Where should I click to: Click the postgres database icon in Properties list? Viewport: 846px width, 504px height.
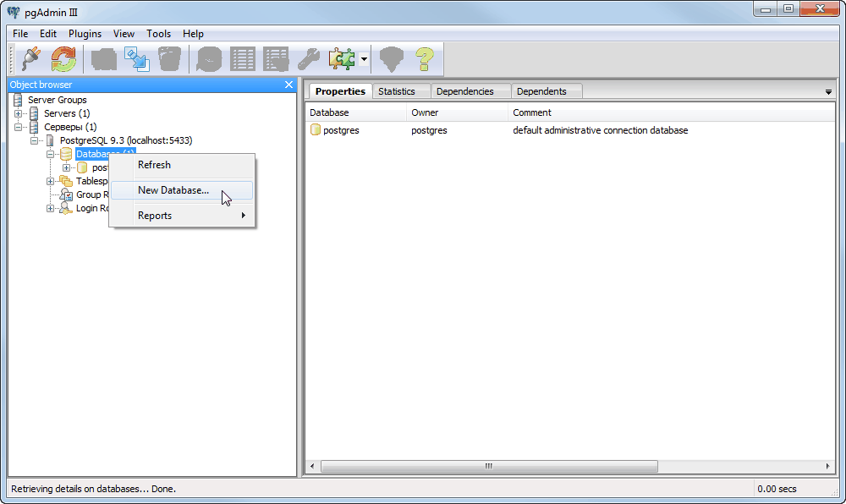(316, 130)
